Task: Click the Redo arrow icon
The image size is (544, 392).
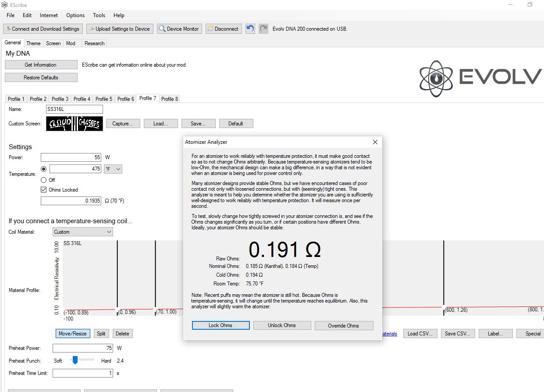Action: [263, 29]
